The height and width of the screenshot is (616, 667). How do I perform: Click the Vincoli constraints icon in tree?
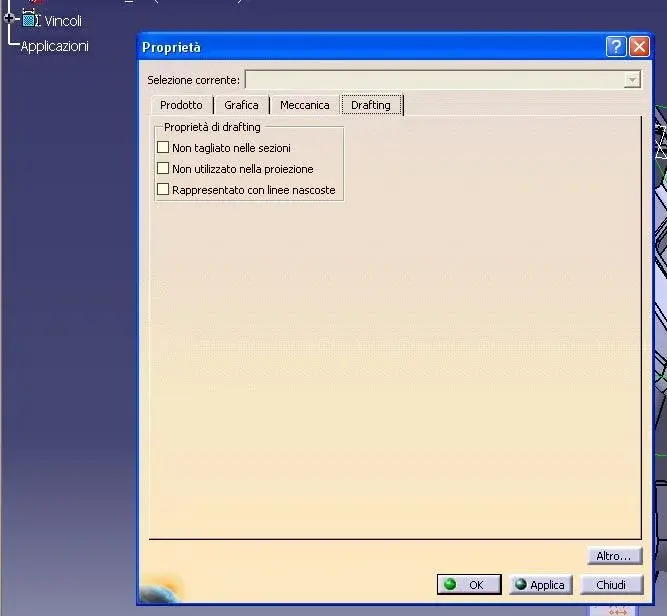[x=31, y=19]
